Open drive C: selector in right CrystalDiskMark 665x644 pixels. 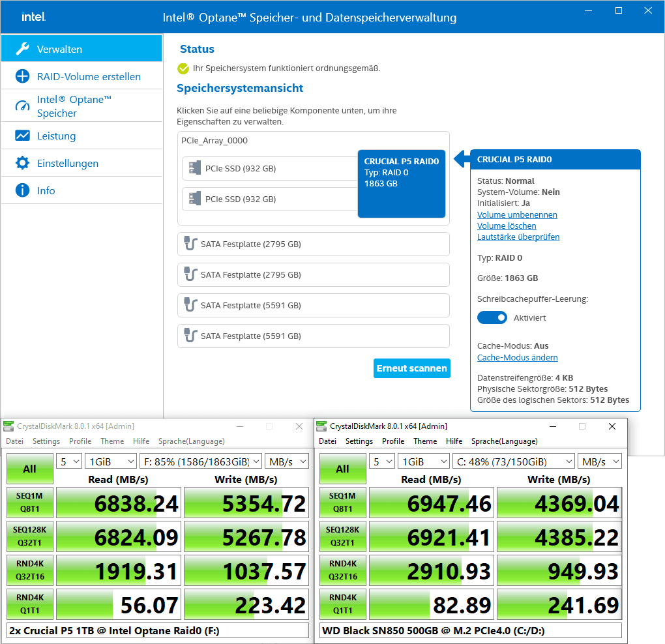(x=514, y=461)
